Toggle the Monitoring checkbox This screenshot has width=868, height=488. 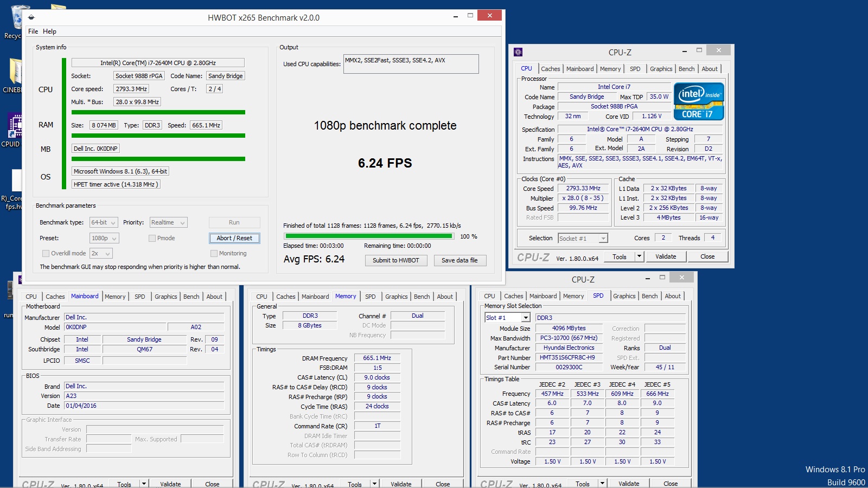click(x=214, y=253)
